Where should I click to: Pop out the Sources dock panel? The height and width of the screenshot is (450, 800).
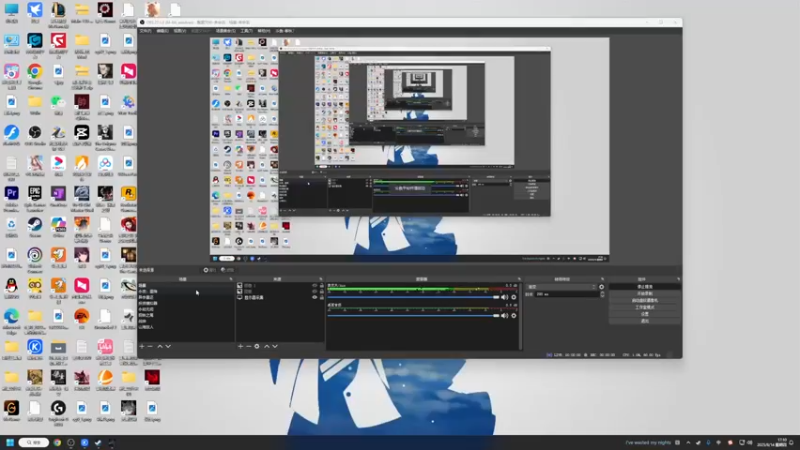click(321, 279)
